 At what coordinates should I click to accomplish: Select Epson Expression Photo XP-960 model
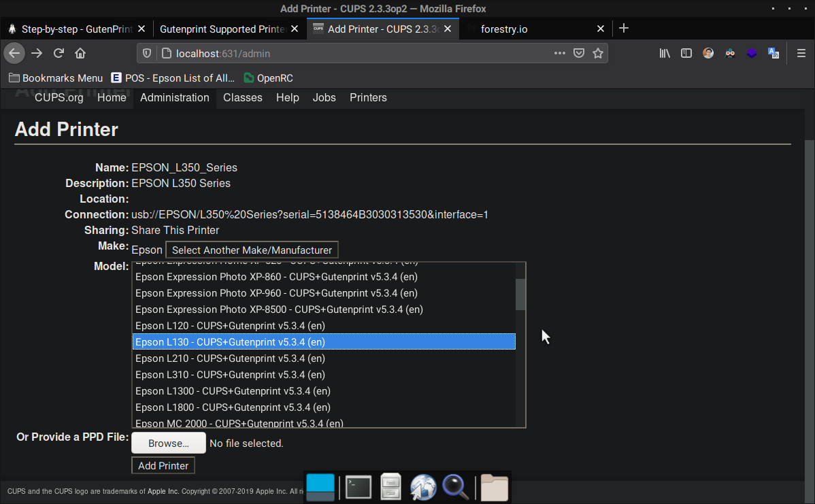(x=324, y=293)
